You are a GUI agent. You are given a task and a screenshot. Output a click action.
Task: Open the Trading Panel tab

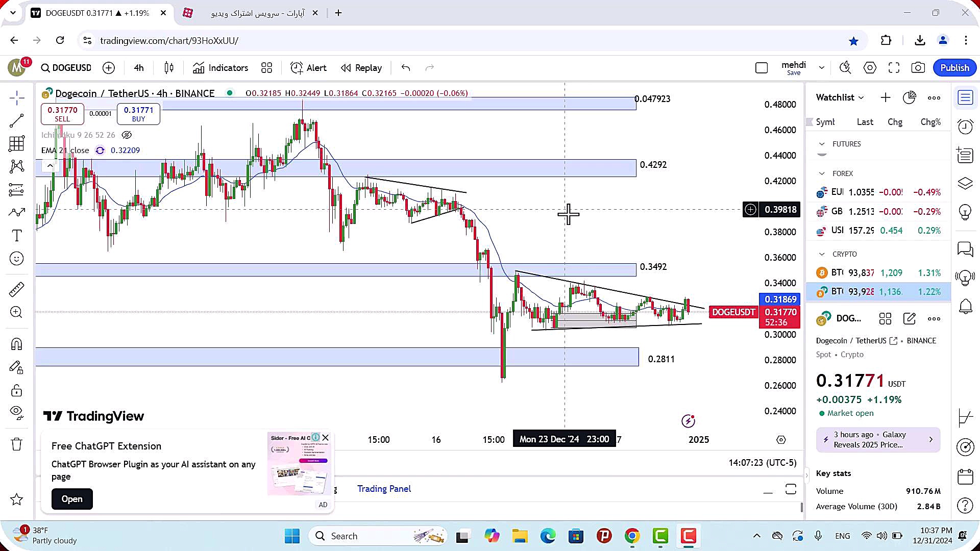coord(384,489)
